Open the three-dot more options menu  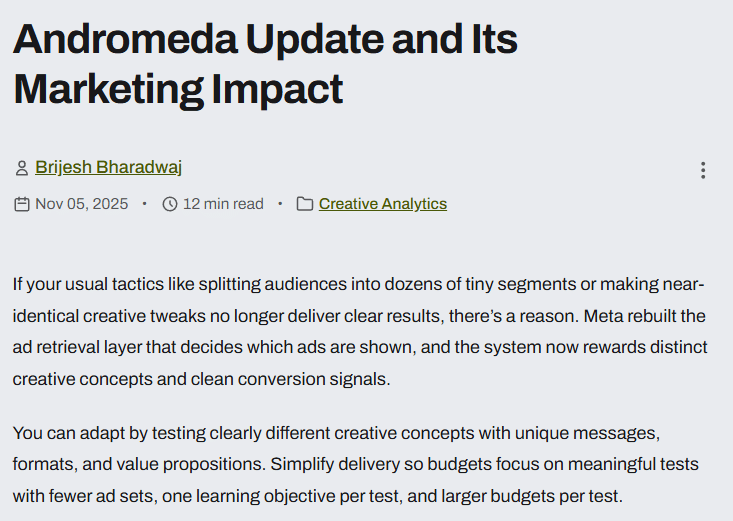pos(703,170)
